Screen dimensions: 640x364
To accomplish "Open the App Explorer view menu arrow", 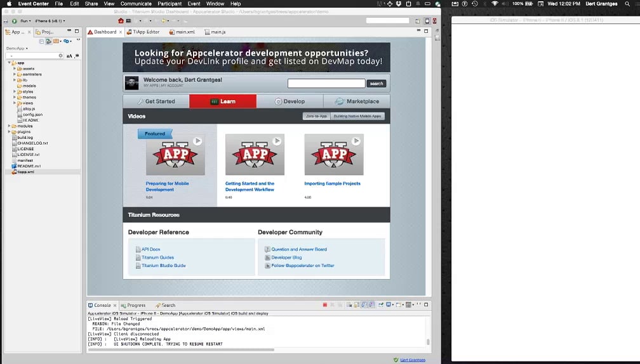I will [78, 41].
